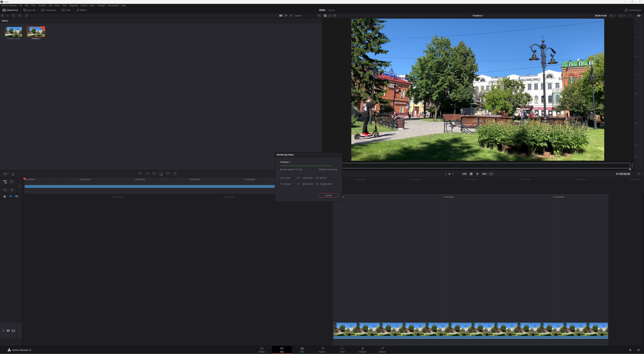Mute viewer audio with speaker icon
This screenshot has height=354, width=644.
click(639, 16)
